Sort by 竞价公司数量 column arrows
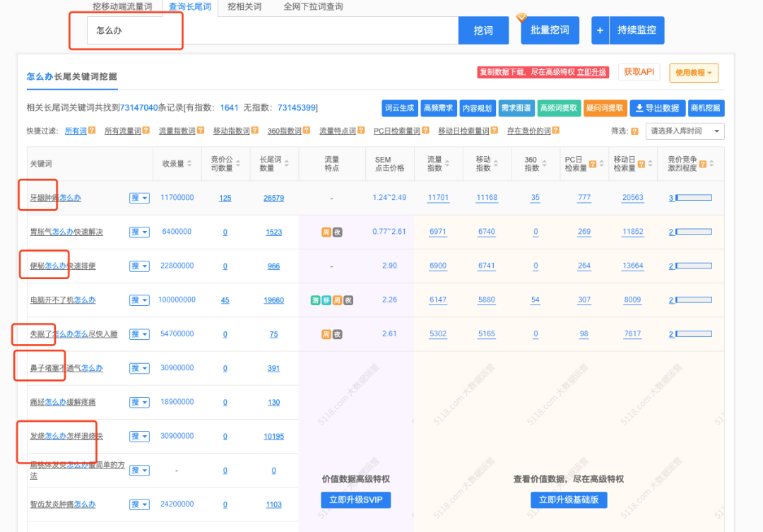Screen dimensions: 763x532 coord(238,163)
